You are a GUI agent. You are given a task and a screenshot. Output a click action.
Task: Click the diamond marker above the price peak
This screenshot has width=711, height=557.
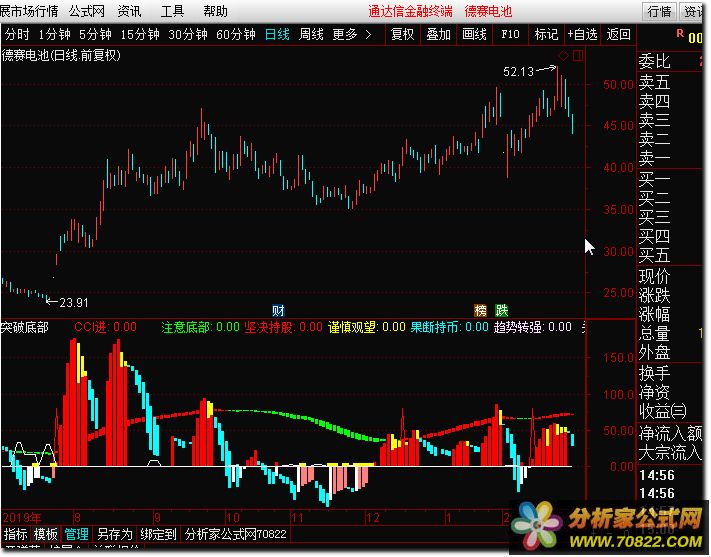[563, 54]
